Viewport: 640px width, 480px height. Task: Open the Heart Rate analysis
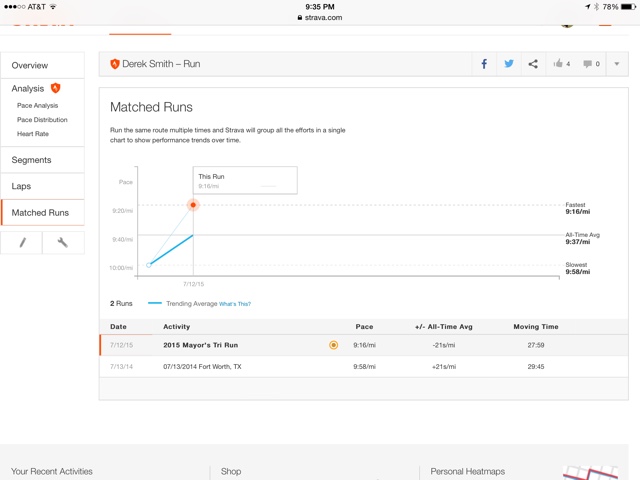point(33,133)
